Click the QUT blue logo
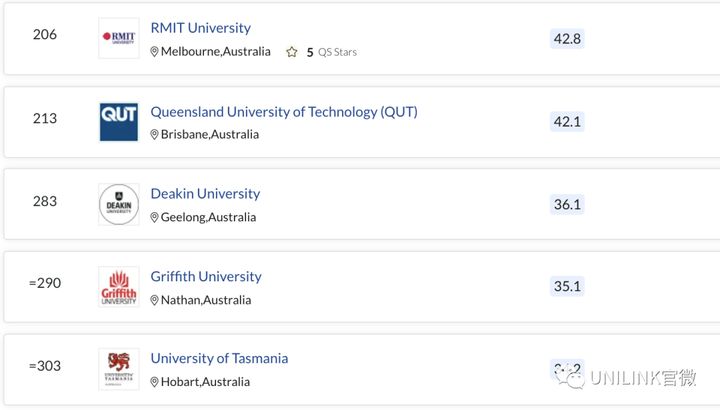The height and width of the screenshot is (410, 720). [x=118, y=122]
